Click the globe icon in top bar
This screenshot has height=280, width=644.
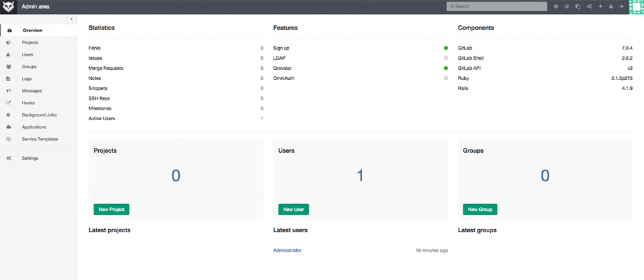click(x=567, y=7)
